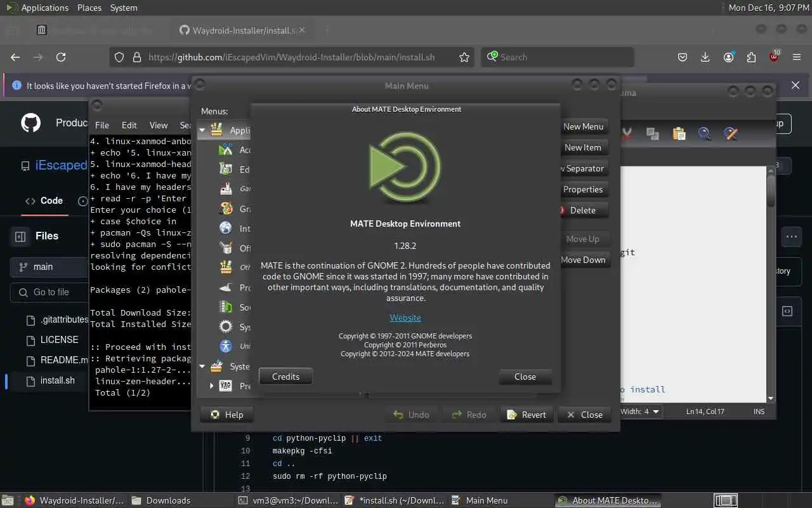Click Revert in Main Menu window

pos(527,415)
